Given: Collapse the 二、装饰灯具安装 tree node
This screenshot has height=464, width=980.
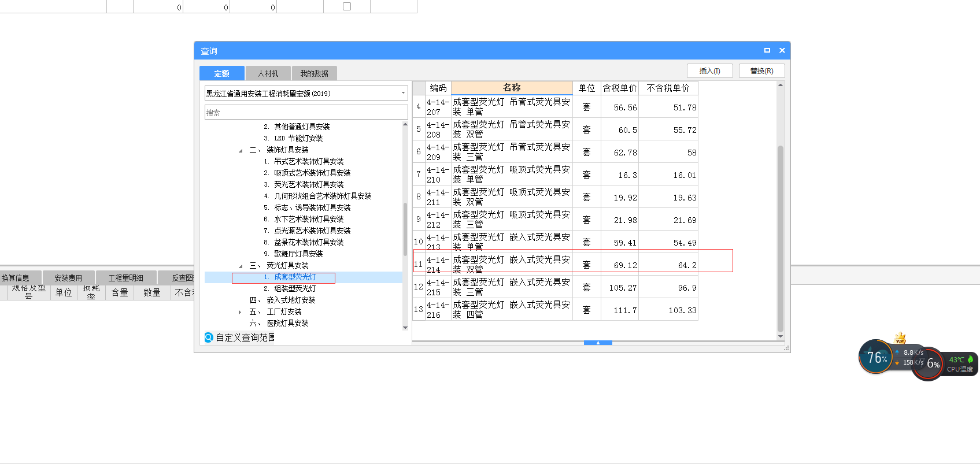Looking at the screenshot, I should (241, 150).
